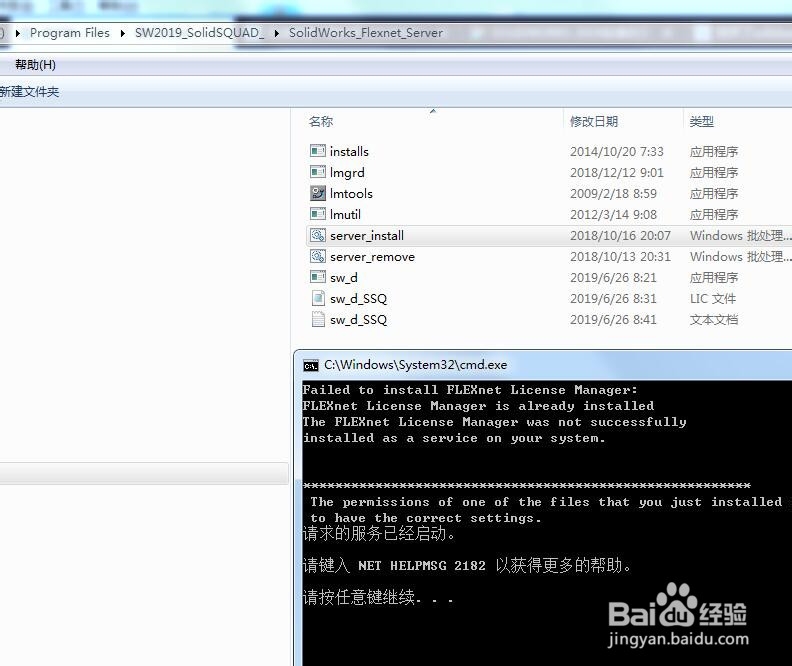Click the date 2009/2/18 8:59

[x=613, y=193]
